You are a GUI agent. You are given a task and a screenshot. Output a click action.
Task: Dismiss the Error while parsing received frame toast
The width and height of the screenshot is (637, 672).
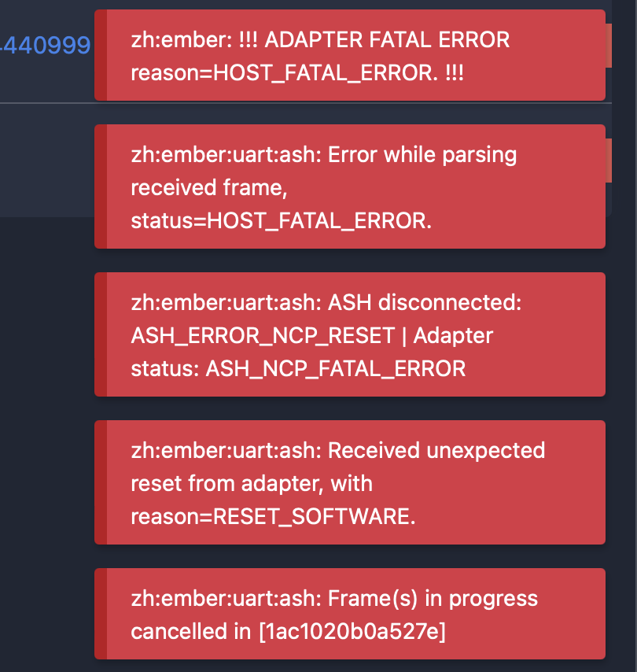349,186
